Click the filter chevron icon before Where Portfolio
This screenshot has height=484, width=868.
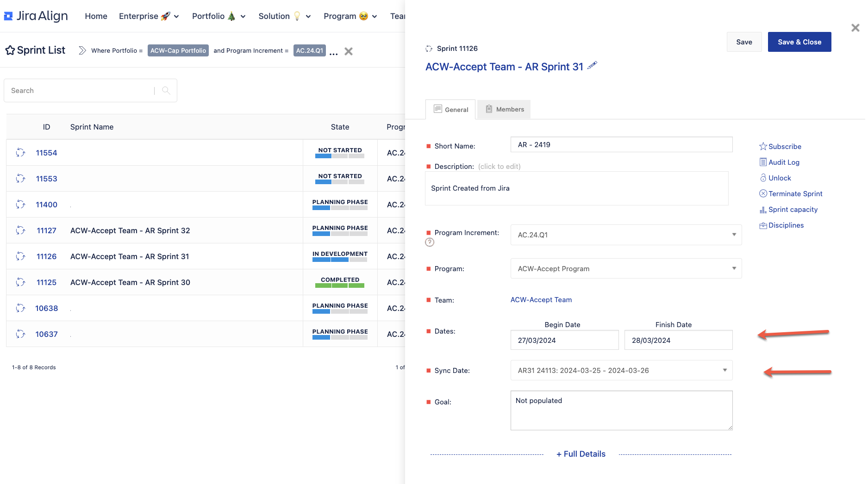pyautogui.click(x=82, y=50)
